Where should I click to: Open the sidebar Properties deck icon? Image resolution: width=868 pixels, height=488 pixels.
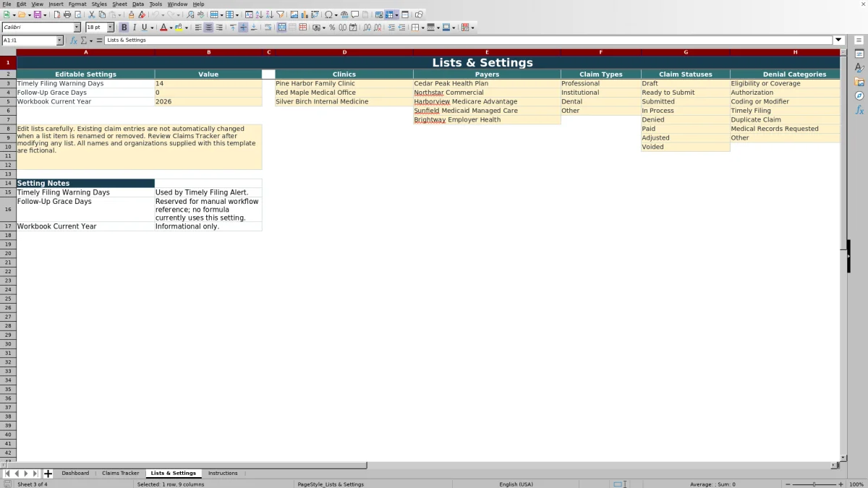[x=859, y=53]
